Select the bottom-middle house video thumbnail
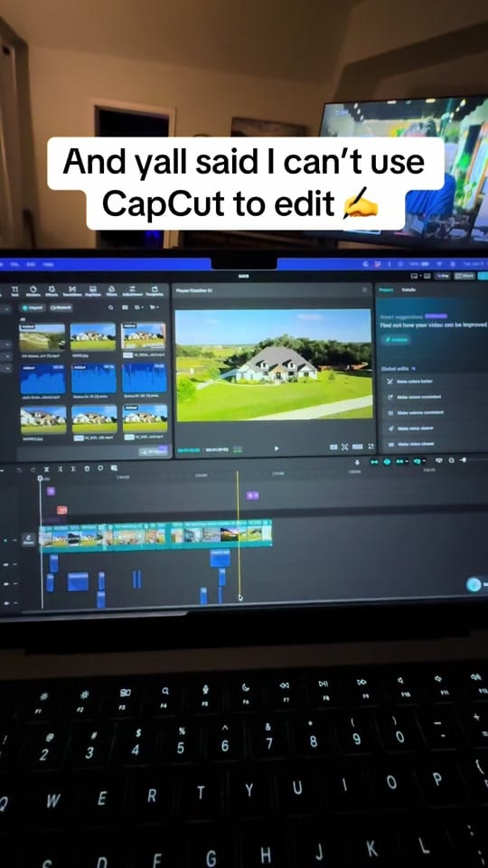 click(x=94, y=419)
